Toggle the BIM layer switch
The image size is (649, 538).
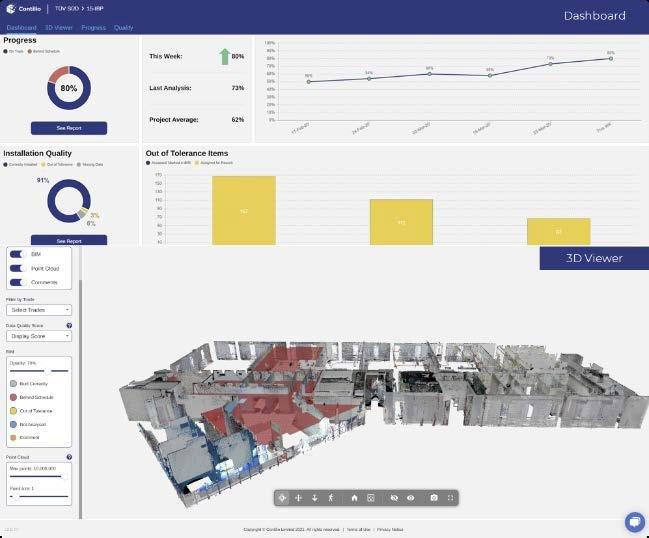coord(17,255)
